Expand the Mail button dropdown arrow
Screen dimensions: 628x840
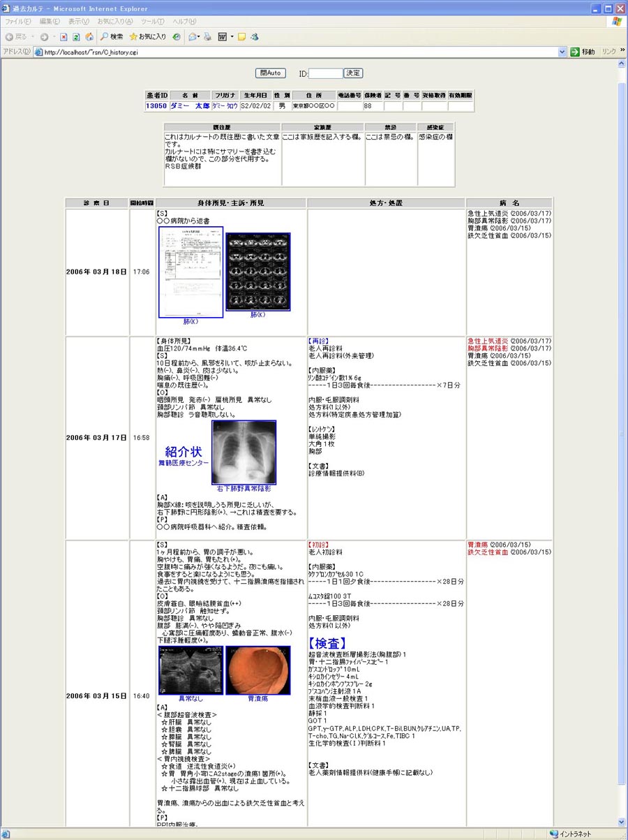pyautogui.click(x=200, y=36)
